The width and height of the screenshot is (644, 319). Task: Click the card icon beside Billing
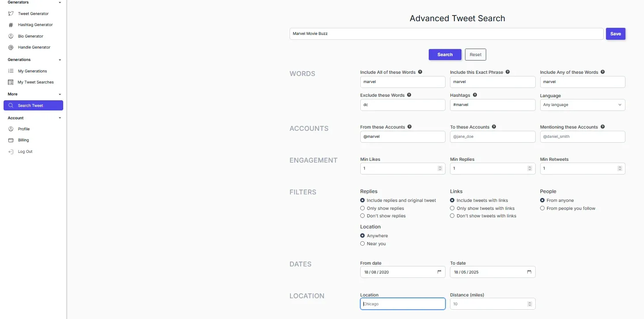click(x=11, y=140)
